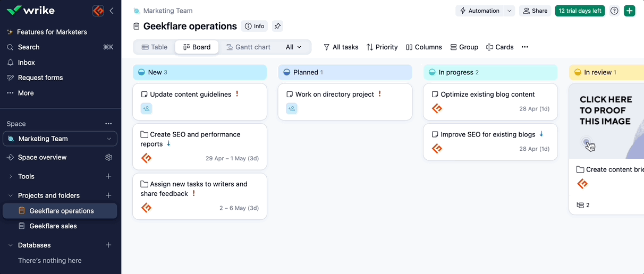The image size is (644, 274).
Task: Click the Planned column header
Action: tap(345, 72)
